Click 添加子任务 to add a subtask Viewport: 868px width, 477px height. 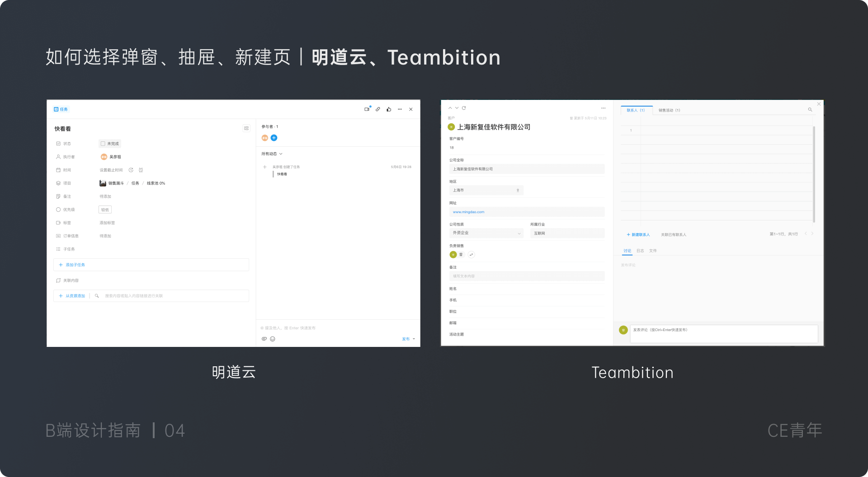click(151, 265)
